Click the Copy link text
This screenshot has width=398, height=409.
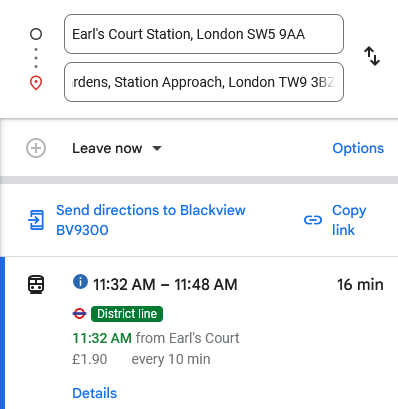click(x=349, y=220)
